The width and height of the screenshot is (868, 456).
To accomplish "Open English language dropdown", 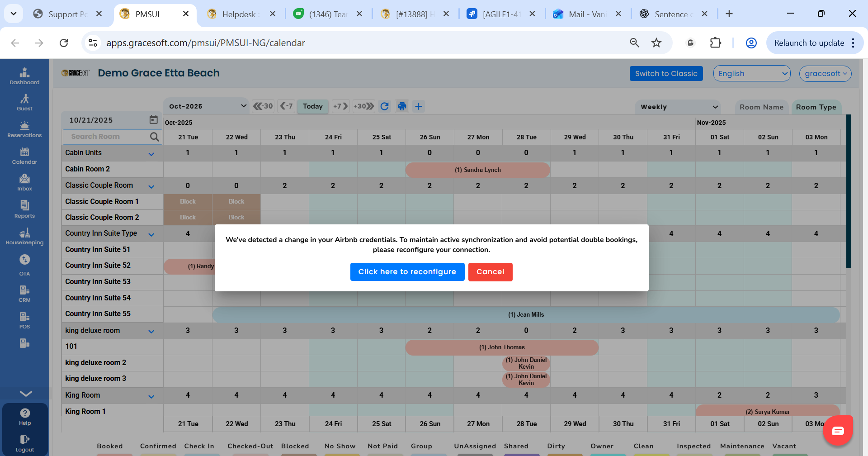I will [752, 73].
